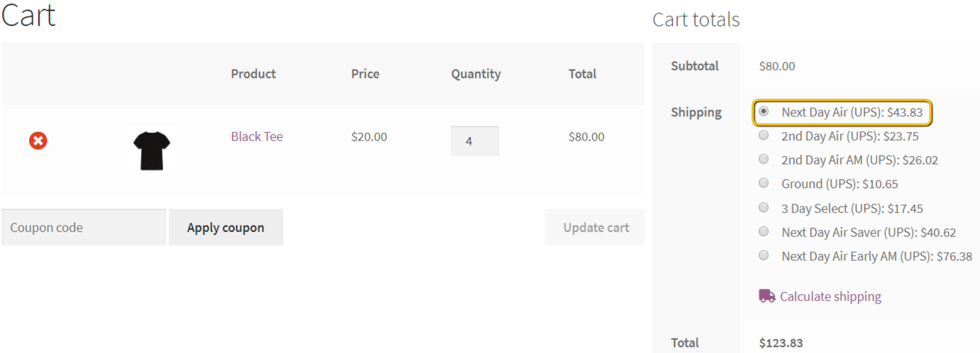Open the Black Tee product link
This screenshot has height=353, width=980.
[257, 137]
